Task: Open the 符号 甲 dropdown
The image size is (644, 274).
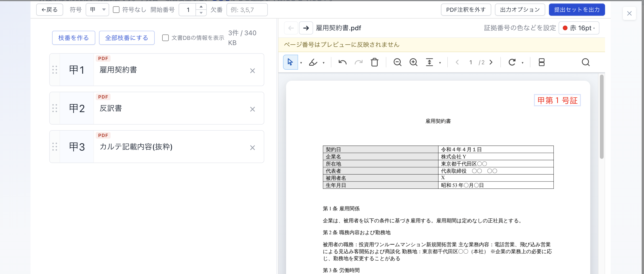Action: [97, 10]
